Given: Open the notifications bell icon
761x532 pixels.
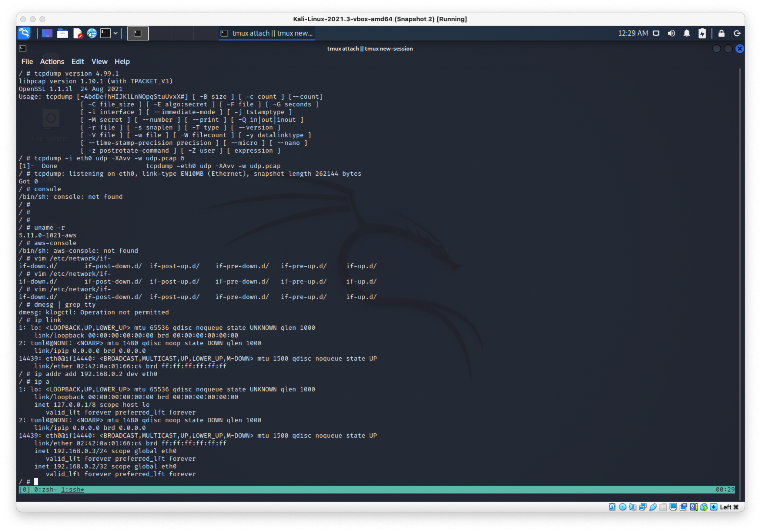Looking at the screenshot, I should 687,33.
